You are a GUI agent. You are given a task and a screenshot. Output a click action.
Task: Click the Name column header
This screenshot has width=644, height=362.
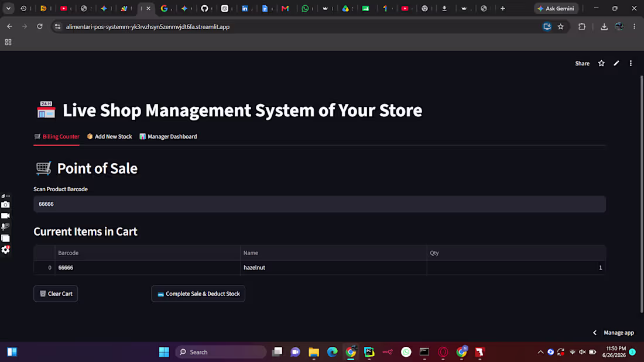pos(334,253)
